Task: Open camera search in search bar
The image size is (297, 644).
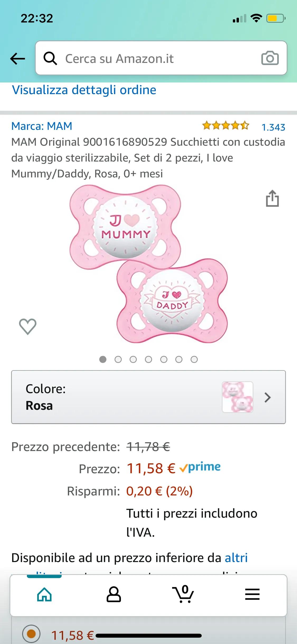Action: 270,58
